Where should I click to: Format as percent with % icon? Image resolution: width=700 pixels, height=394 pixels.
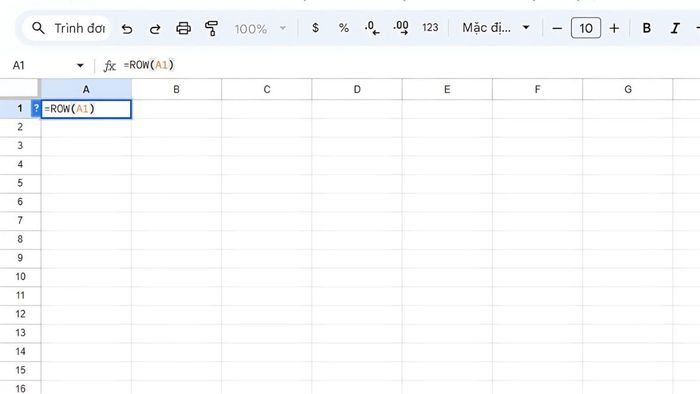343,28
